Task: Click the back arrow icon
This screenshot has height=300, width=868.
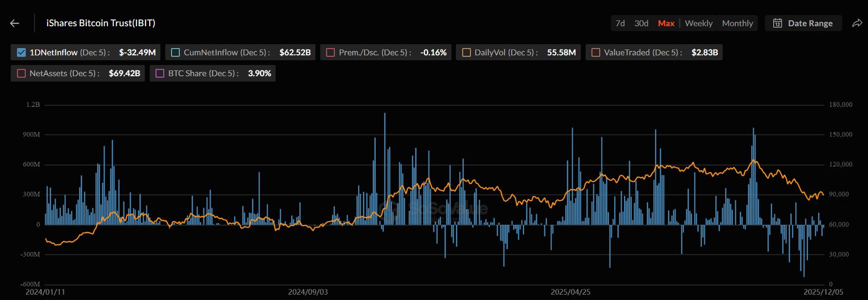Action: (15, 23)
